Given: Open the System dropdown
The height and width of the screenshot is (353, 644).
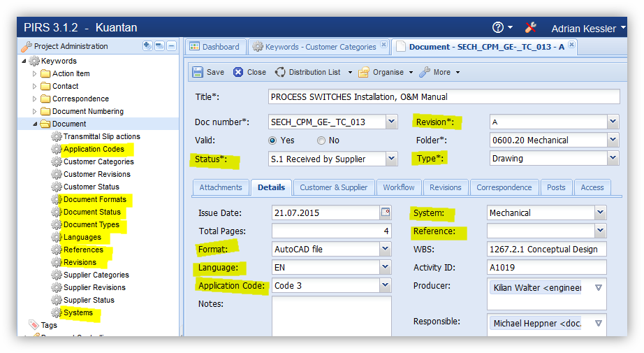Looking at the screenshot, I should click(601, 212).
